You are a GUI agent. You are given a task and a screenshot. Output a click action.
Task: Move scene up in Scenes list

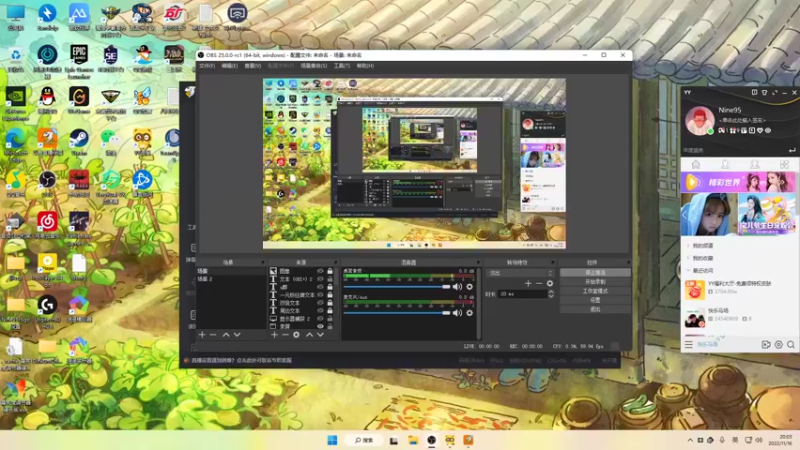point(226,335)
